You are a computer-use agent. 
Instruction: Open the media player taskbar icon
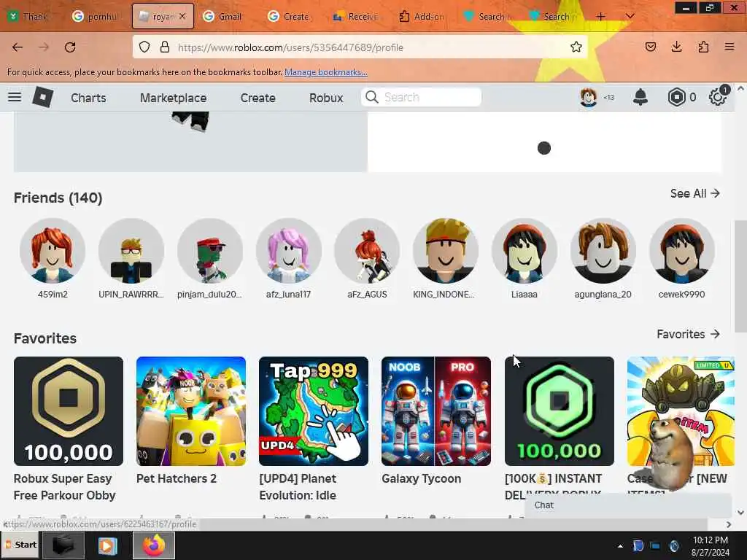click(x=108, y=545)
